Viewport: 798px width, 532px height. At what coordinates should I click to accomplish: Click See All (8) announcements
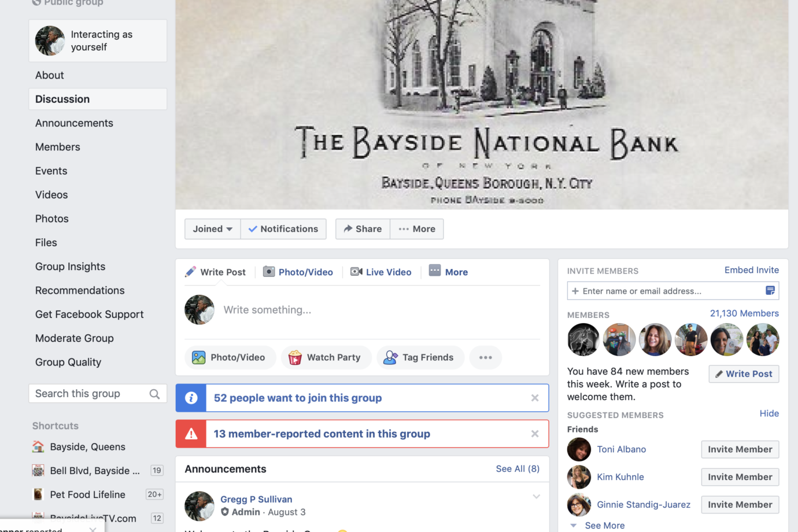click(518, 469)
